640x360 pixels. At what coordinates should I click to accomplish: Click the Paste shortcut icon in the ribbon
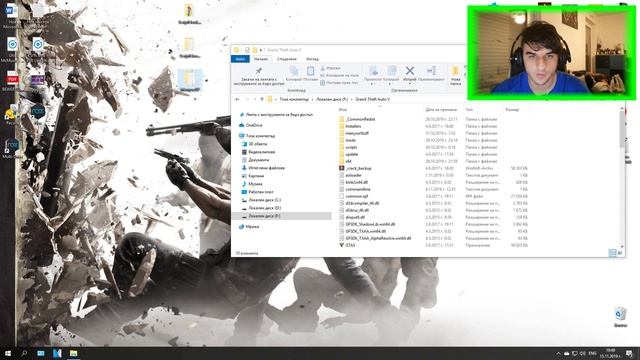[323, 83]
